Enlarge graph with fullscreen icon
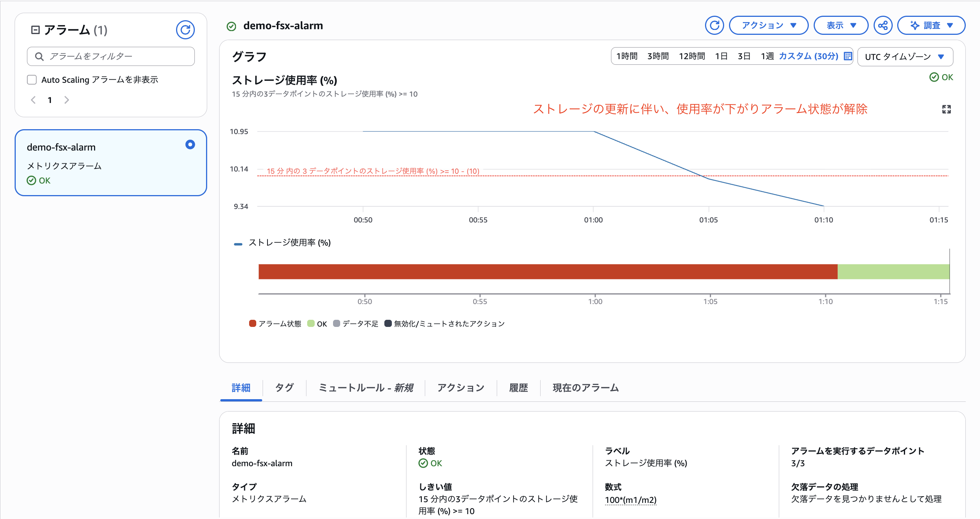The image size is (980, 519). [x=946, y=109]
